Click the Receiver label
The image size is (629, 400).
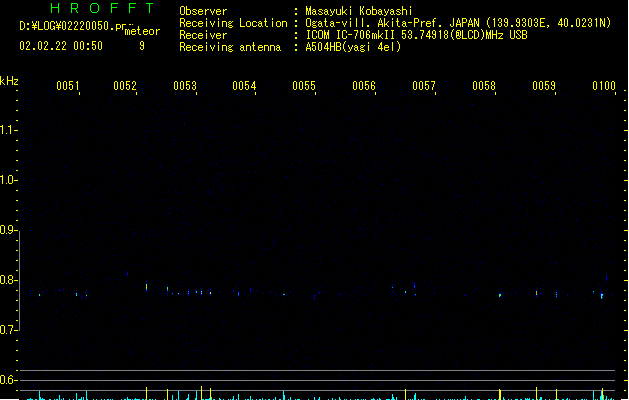pos(203,35)
